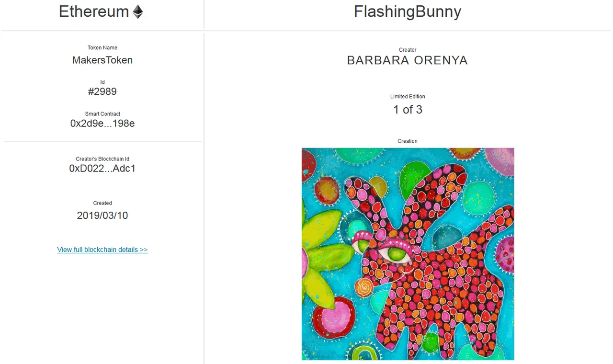Click the Token Name label
Screen dimensions: 613x364
[102, 48]
